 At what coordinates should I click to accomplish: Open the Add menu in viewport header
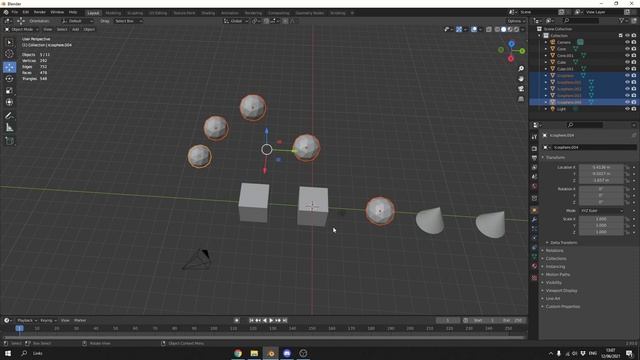tap(76, 29)
